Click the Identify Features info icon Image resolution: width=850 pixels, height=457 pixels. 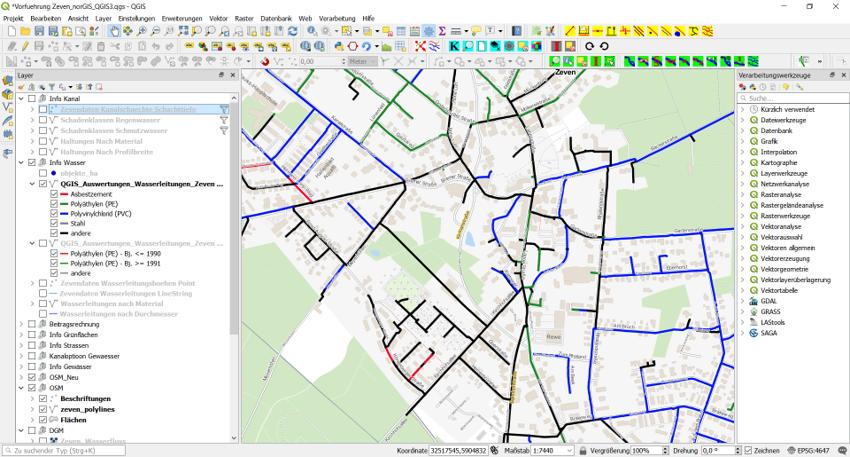tap(312, 32)
